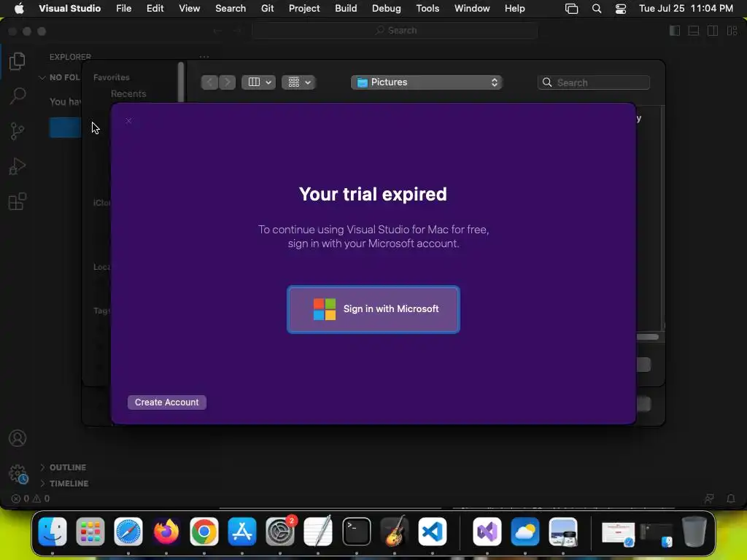Open System Settings from the Dock
The width and height of the screenshot is (747, 560).
coord(280,532)
